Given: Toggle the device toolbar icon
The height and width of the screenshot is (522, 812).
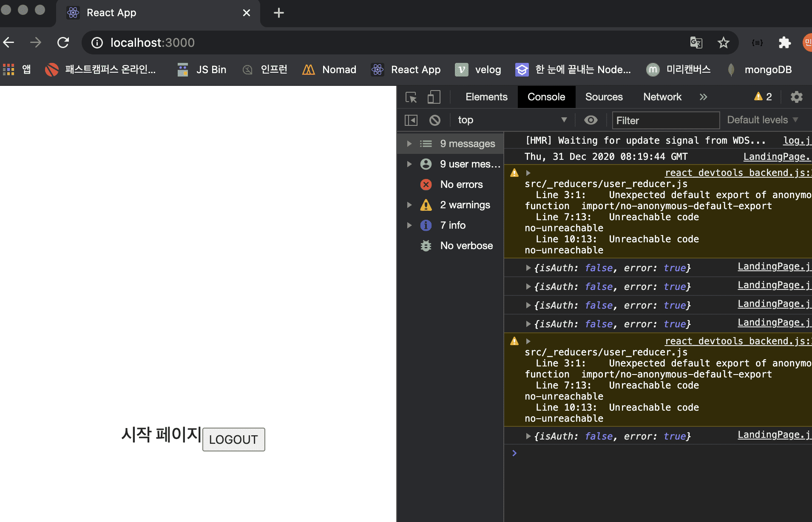Looking at the screenshot, I should coord(434,97).
